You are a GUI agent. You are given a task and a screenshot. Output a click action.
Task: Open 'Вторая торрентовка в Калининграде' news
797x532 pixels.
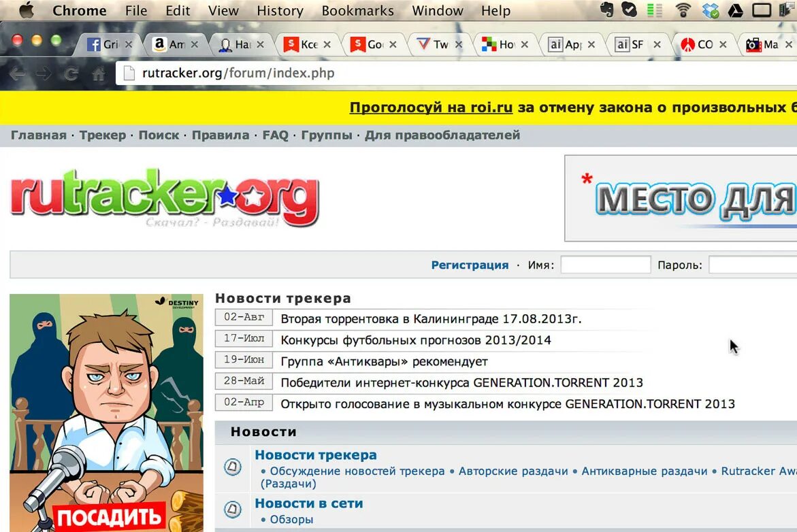(x=431, y=318)
